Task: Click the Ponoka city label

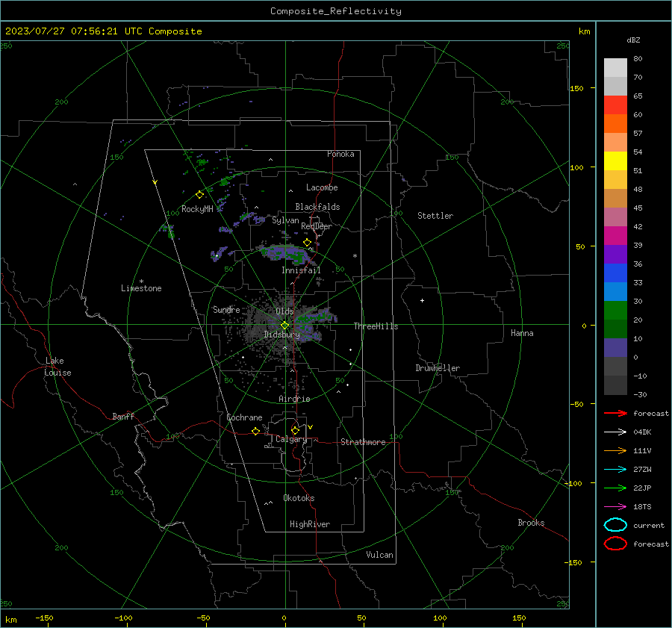Action: (x=340, y=154)
